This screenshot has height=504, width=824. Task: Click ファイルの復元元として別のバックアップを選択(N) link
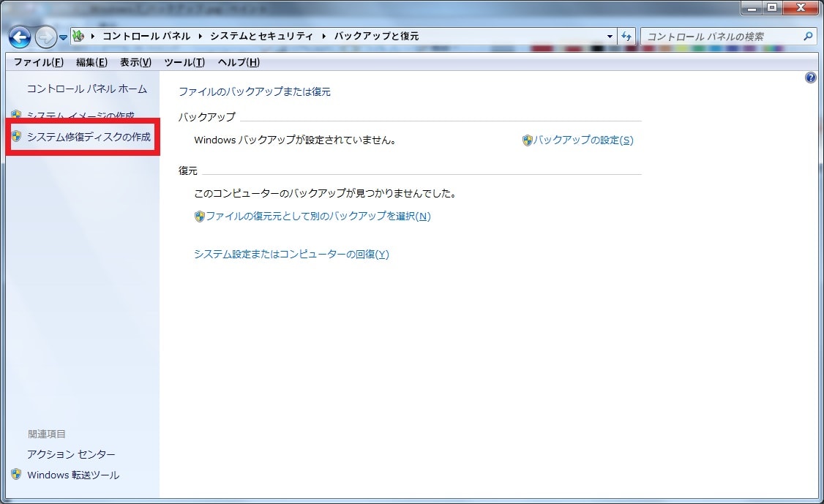pyautogui.click(x=318, y=216)
